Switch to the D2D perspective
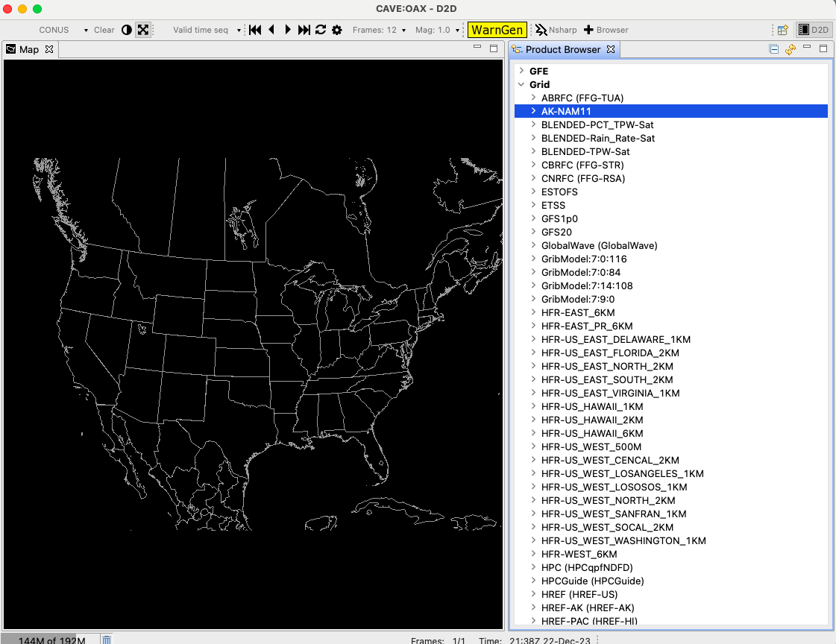The image size is (836, 644). pos(813,30)
